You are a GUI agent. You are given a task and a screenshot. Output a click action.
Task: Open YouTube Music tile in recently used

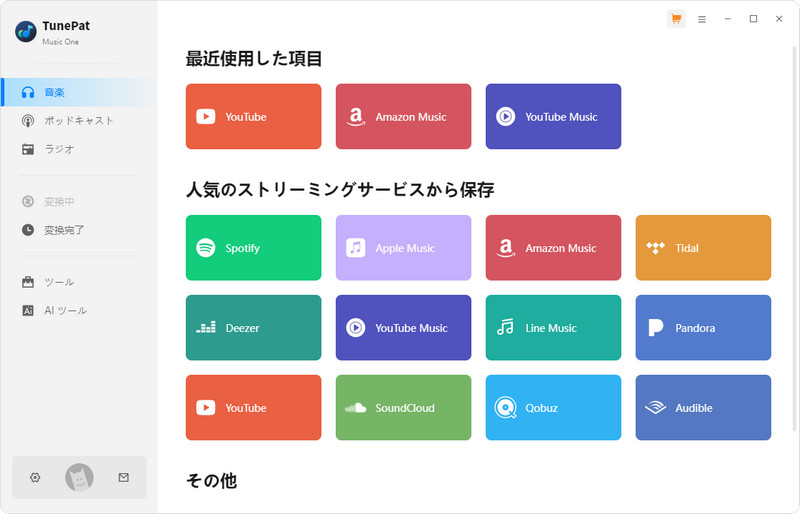(x=554, y=116)
